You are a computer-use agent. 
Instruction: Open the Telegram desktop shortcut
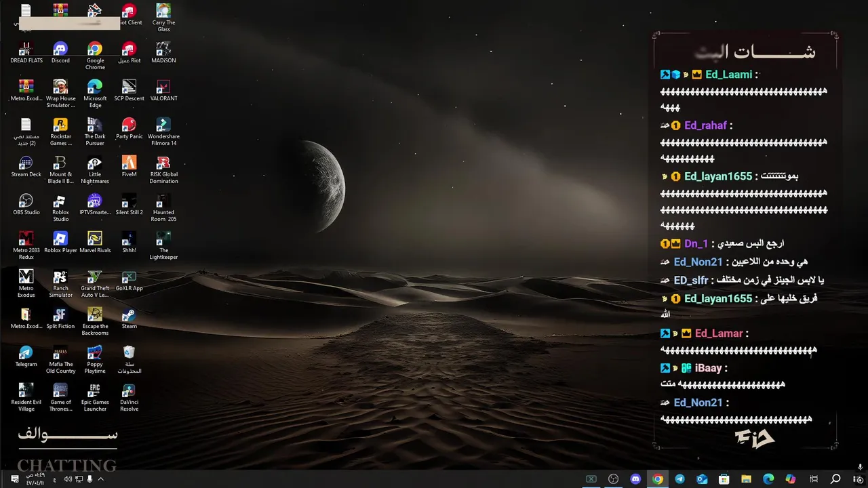(x=26, y=356)
